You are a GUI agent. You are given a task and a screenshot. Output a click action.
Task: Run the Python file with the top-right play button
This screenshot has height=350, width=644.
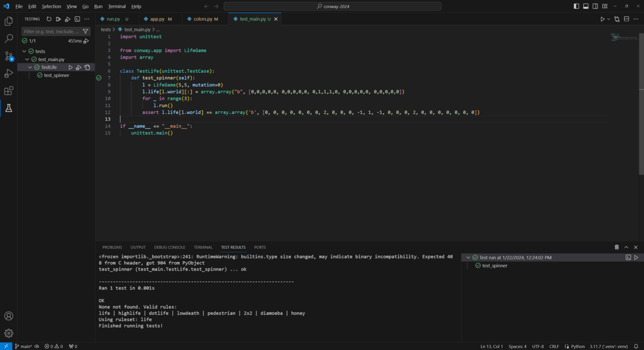click(x=602, y=18)
